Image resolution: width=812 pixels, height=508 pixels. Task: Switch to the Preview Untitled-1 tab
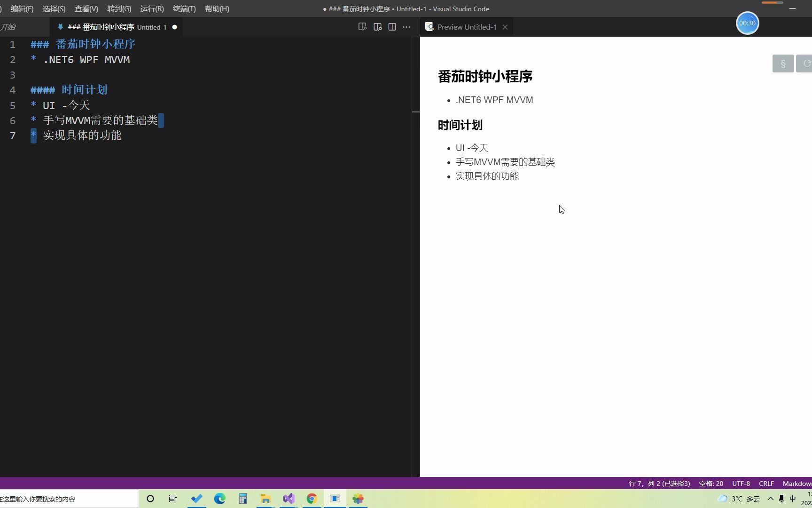(467, 27)
